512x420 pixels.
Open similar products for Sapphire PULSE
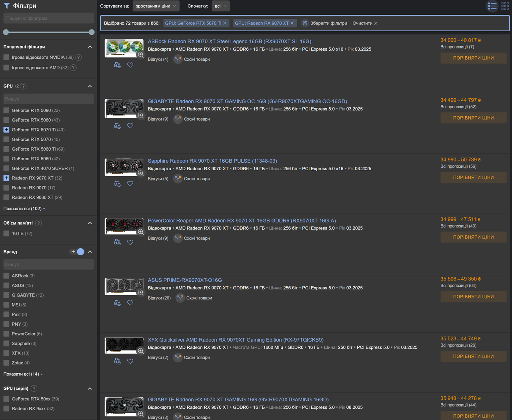click(192, 179)
